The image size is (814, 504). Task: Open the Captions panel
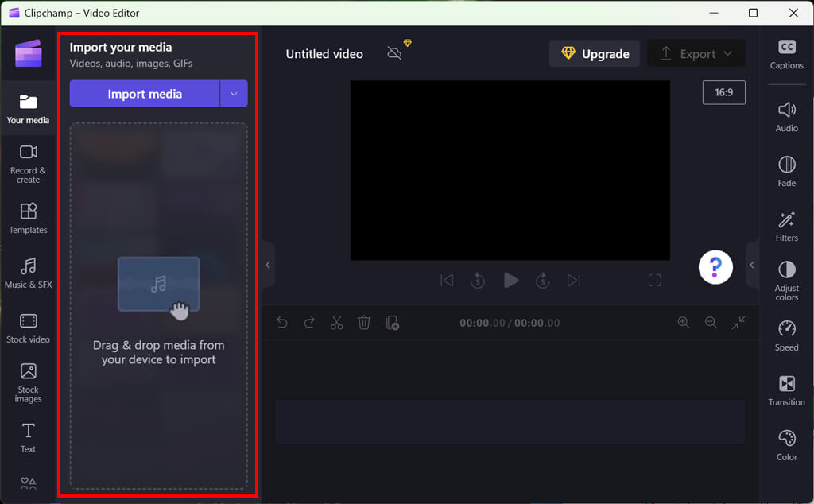[x=786, y=54]
